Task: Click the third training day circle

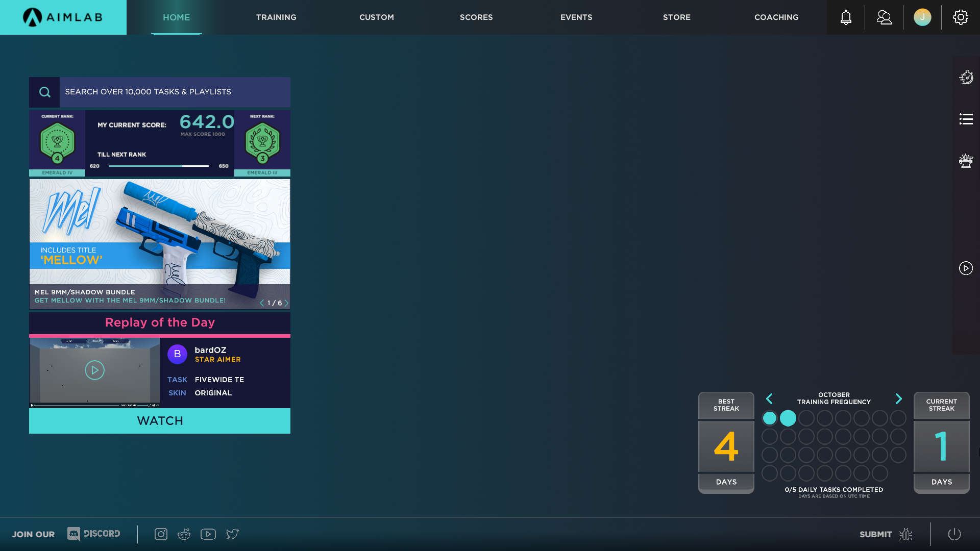Action: pyautogui.click(x=806, y=418)
